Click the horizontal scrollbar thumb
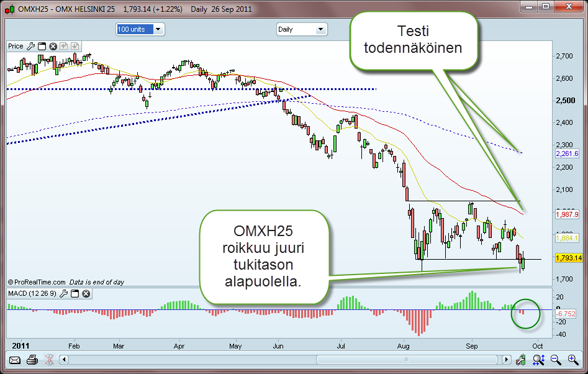This screenshot has width=588, height=374. coord(407,360)
